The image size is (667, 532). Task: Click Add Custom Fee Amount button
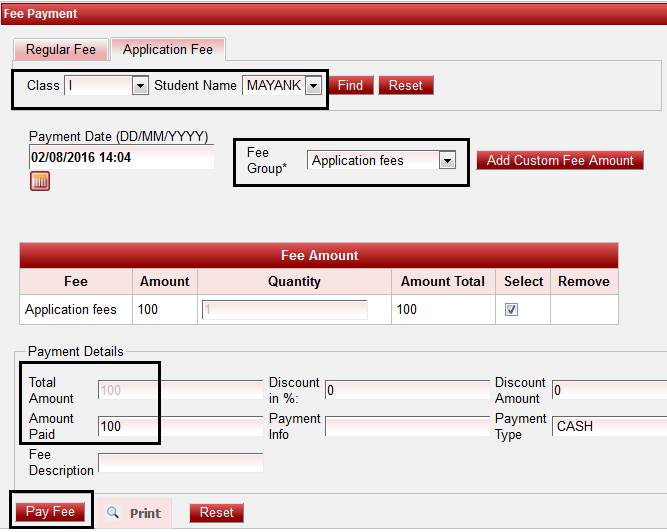click(x=560, y=161)
